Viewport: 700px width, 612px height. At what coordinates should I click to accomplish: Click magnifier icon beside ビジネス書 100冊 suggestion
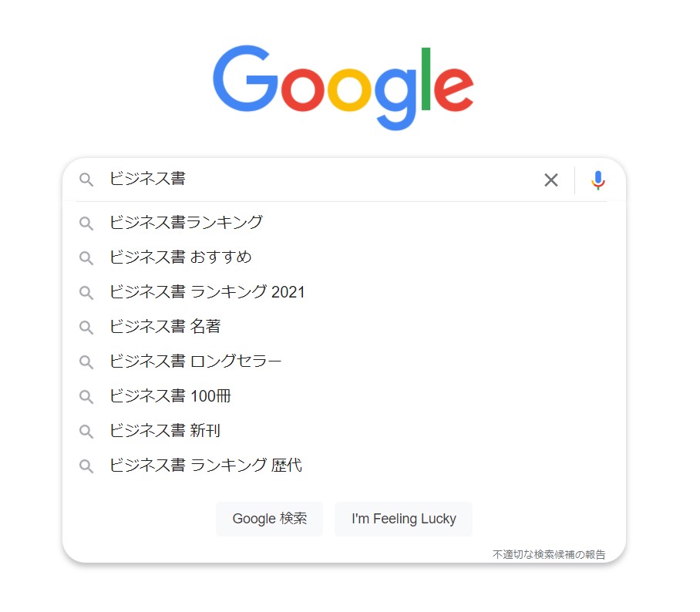tap(86, 397)
